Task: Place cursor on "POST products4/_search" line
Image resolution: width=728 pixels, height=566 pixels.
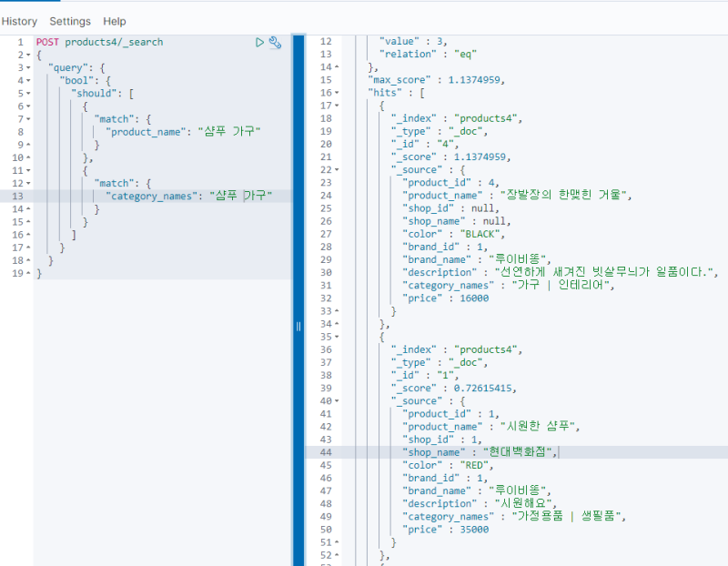Action: [x=100, y=42]
